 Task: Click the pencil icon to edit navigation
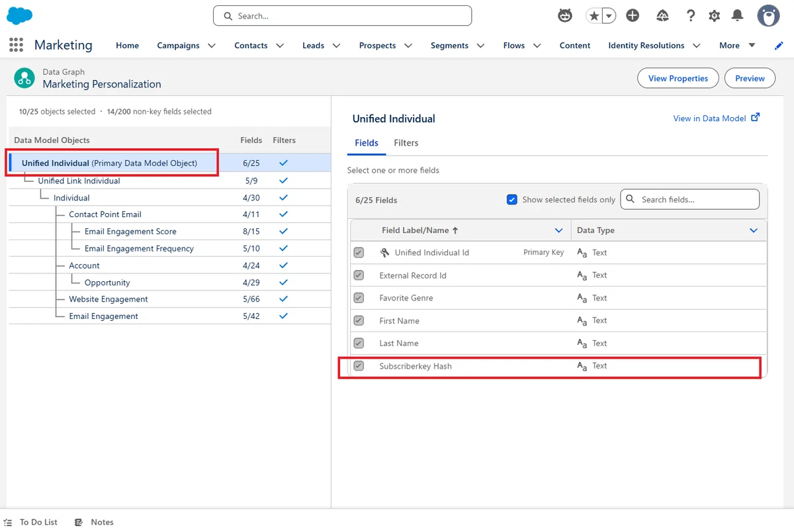[779, 46]
